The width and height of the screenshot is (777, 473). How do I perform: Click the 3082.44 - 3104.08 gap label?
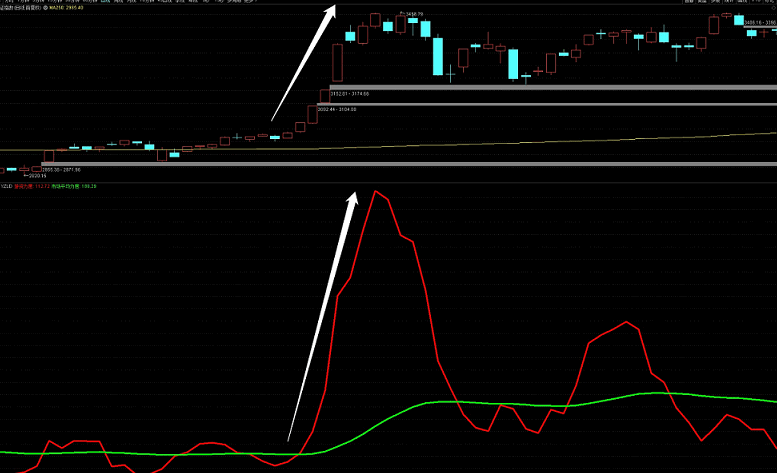point(337,109)
